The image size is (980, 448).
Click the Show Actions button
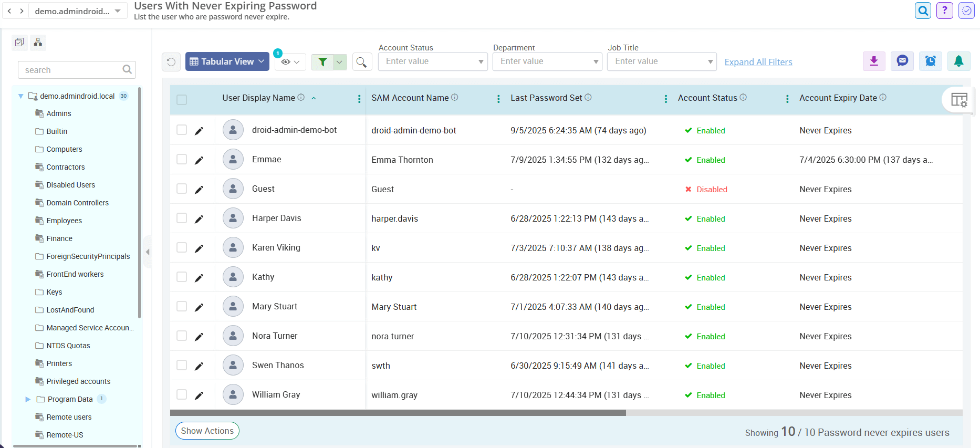point(207,431)
